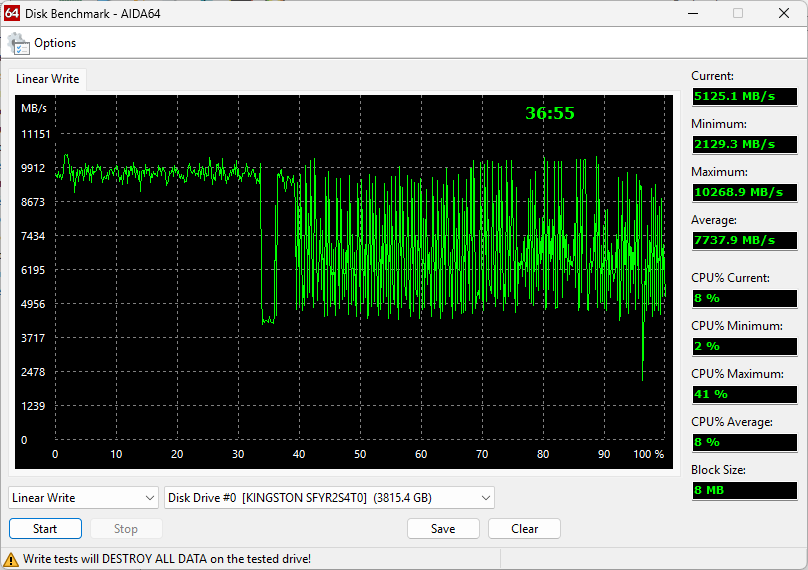The width and height of the screenshot is (808, 570).
Task: Click the elapsed time 36:55 on graph
Action: (x=549, y=113)
